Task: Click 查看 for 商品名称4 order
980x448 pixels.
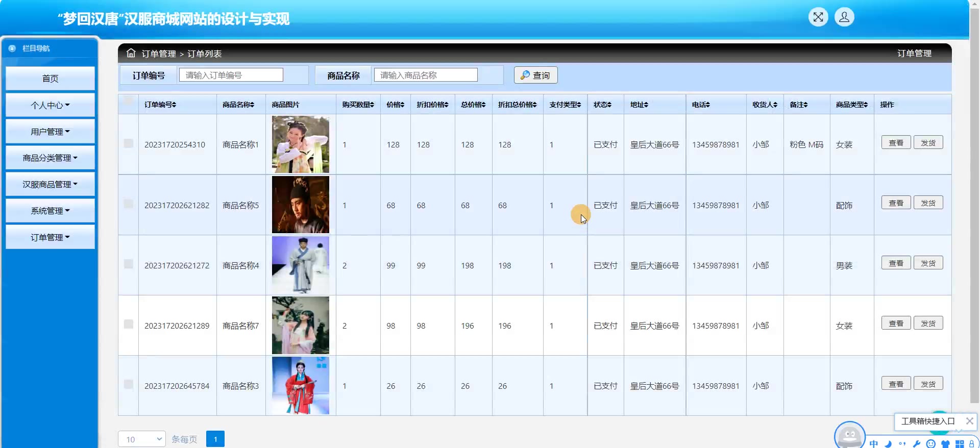Action: click(x=896, y=263)
